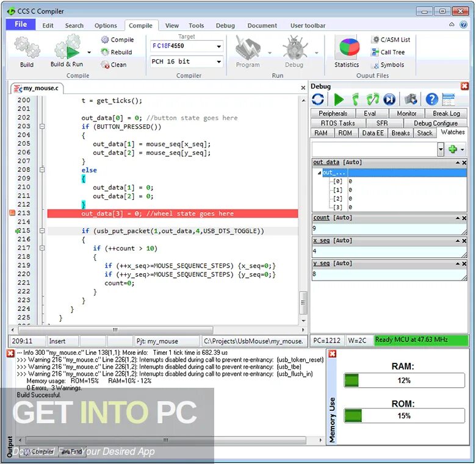Collapse the out_data watch panel
Viewport: 476px width, 464px height.
click(x=458, y=163)
